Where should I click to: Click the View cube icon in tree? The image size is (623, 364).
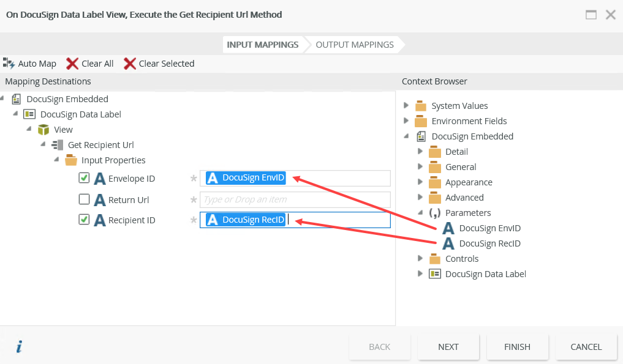pos(43,130)
